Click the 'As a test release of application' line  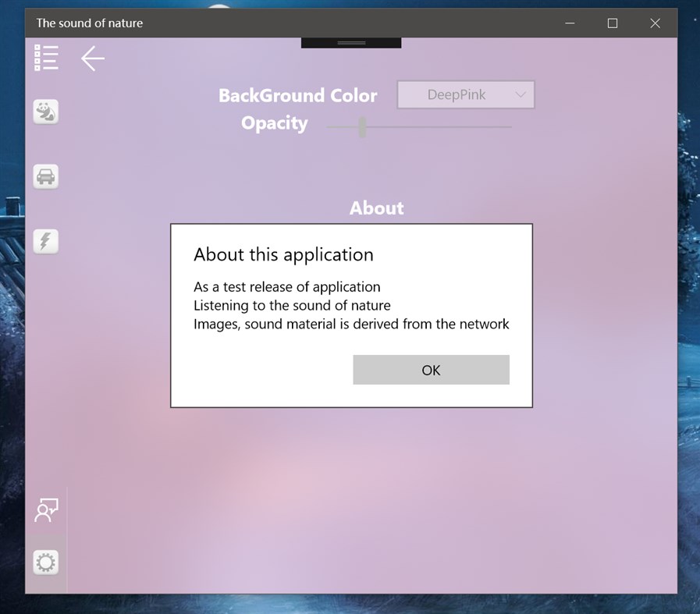(287, 287)
